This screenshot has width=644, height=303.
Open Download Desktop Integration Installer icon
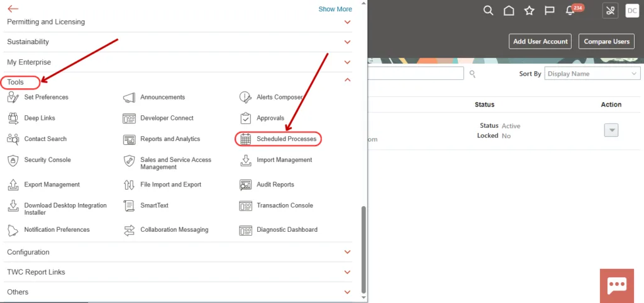[x=13, y=206]
